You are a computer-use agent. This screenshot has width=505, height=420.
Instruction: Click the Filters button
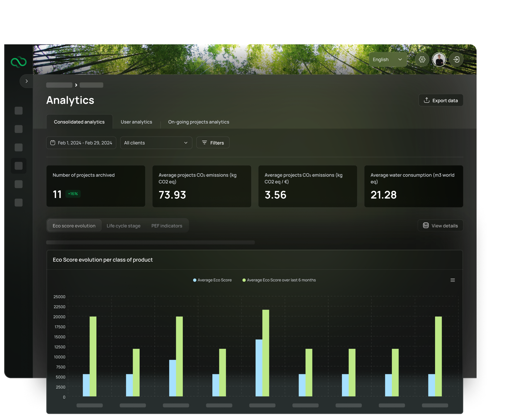click(x=213, y=143)
